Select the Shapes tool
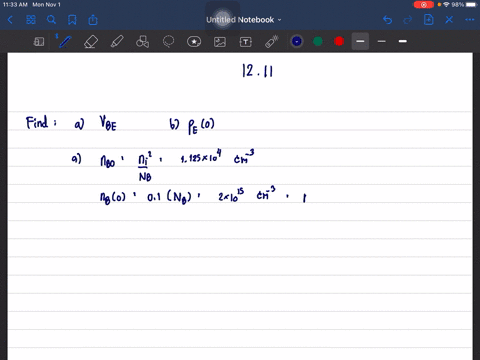The image size is (480, 360). [142, 42]
